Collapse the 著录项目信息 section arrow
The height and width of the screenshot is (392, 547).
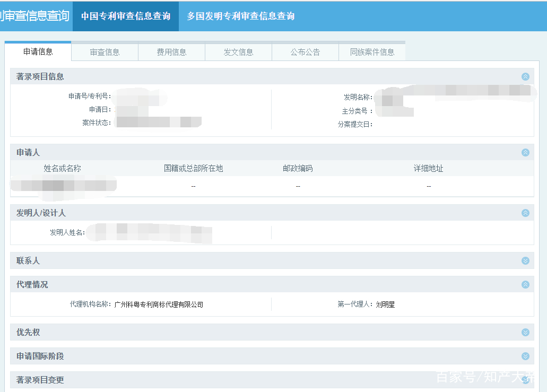click(x=525, y=77)
